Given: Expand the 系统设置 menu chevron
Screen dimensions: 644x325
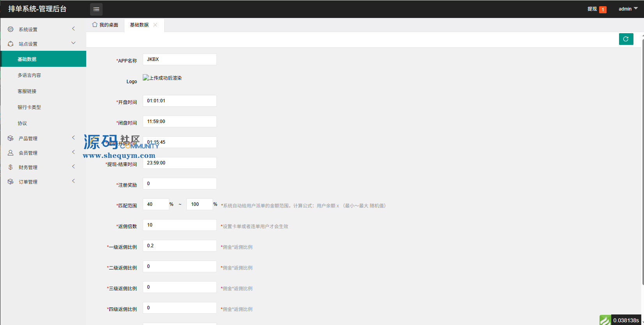Looking at the screenshot, I should [73, 29].
